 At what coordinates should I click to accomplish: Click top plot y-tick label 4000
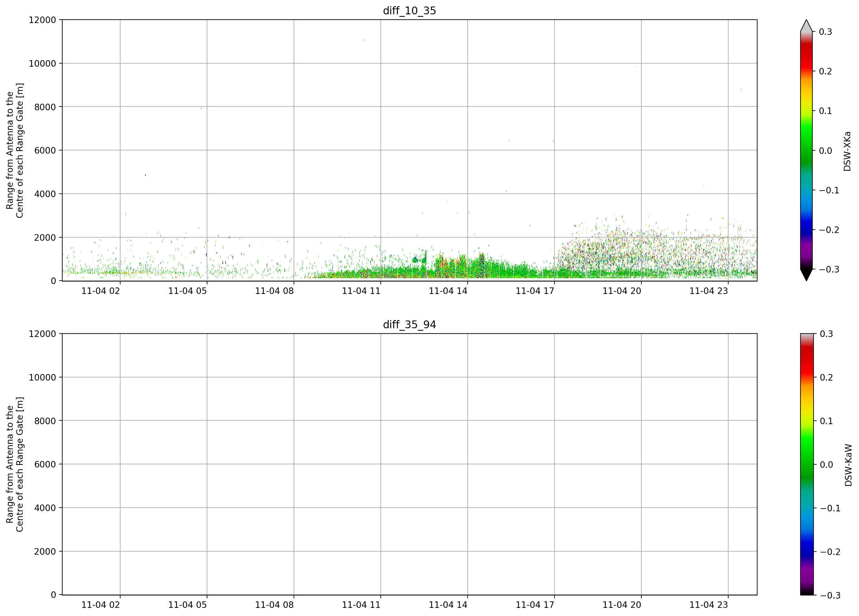(x=45, y=194)
